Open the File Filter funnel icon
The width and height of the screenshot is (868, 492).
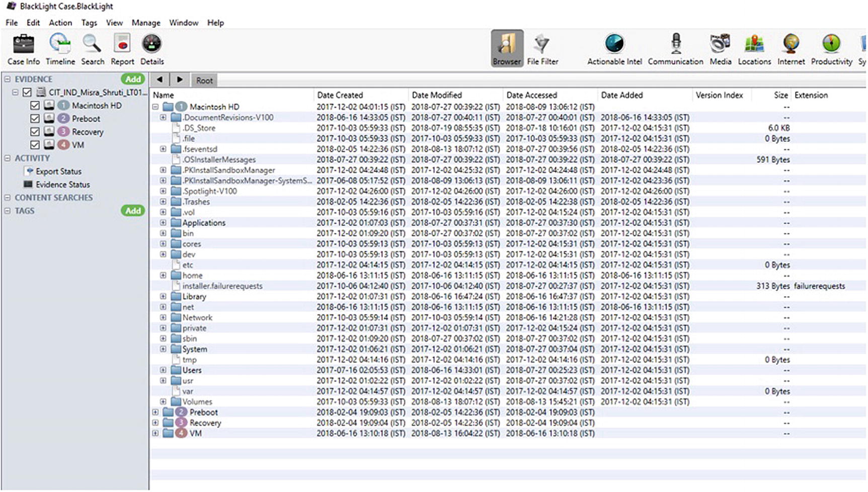(542, 44)
